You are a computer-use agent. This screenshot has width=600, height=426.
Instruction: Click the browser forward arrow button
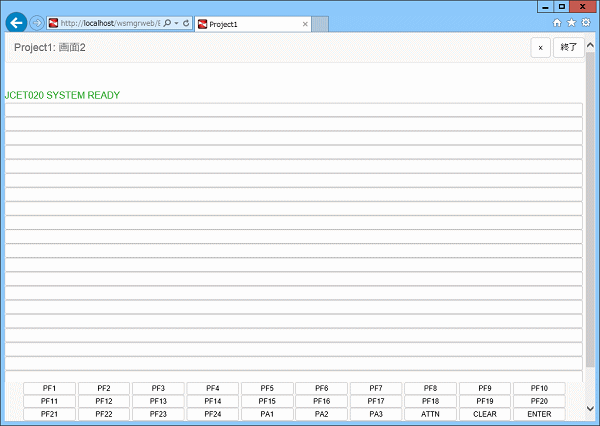pos(37,23)
